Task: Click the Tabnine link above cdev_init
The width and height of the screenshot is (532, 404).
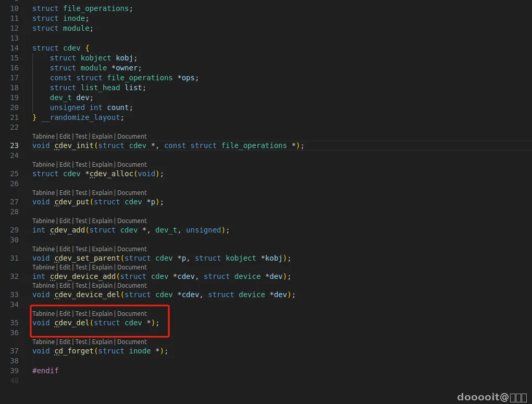Action: pyautogui.click(x=43, y=136)
